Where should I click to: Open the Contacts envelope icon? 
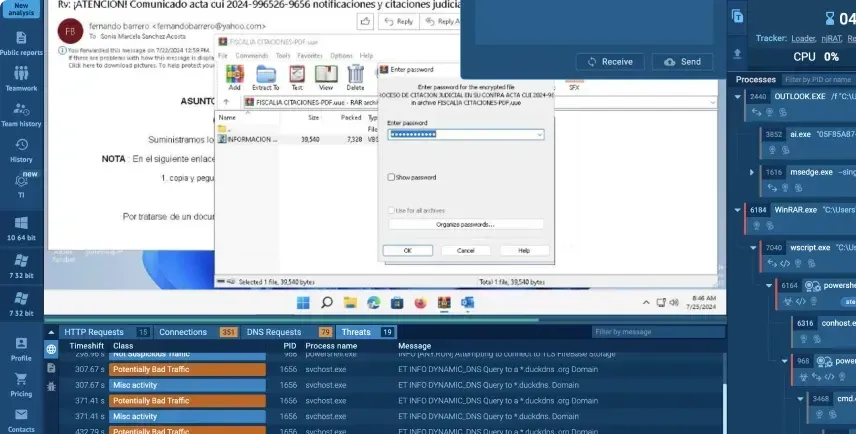pos(21,420)
